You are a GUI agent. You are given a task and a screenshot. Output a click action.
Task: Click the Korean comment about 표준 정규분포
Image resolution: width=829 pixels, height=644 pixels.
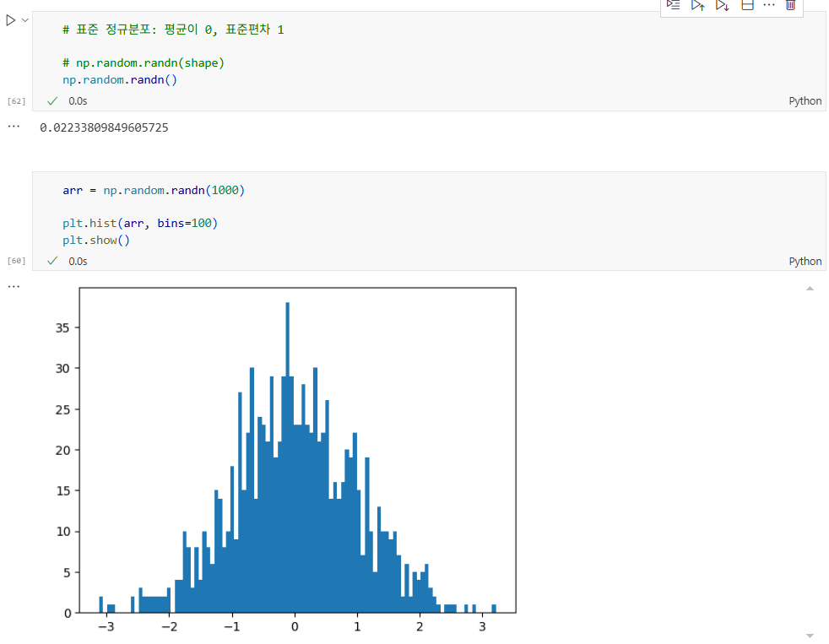[x=173, y=30]
